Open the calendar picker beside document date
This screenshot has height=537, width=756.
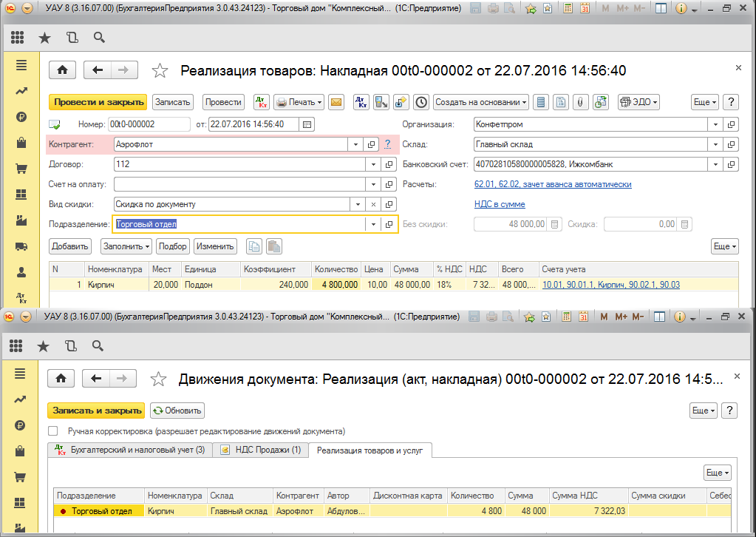(307, 124)
